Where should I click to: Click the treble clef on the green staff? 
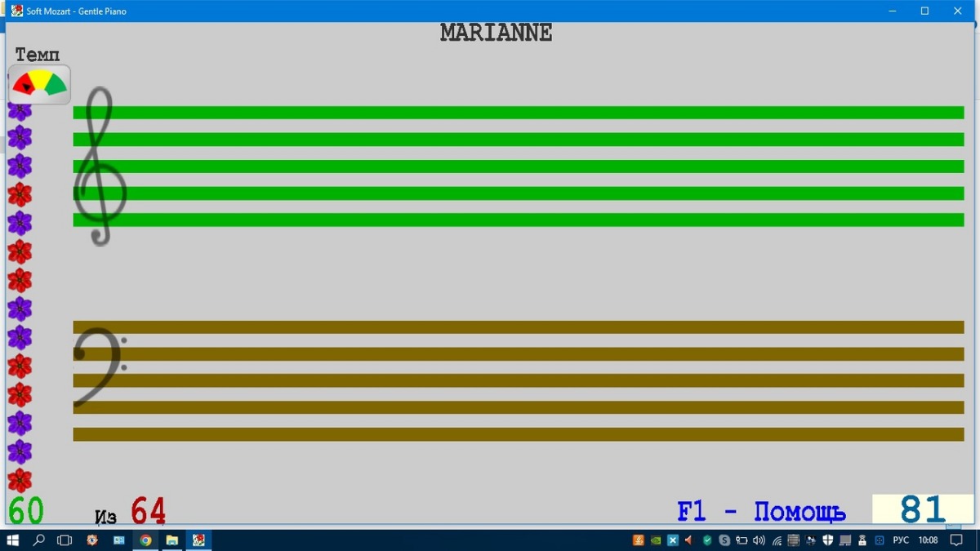[x=100, y=167]
